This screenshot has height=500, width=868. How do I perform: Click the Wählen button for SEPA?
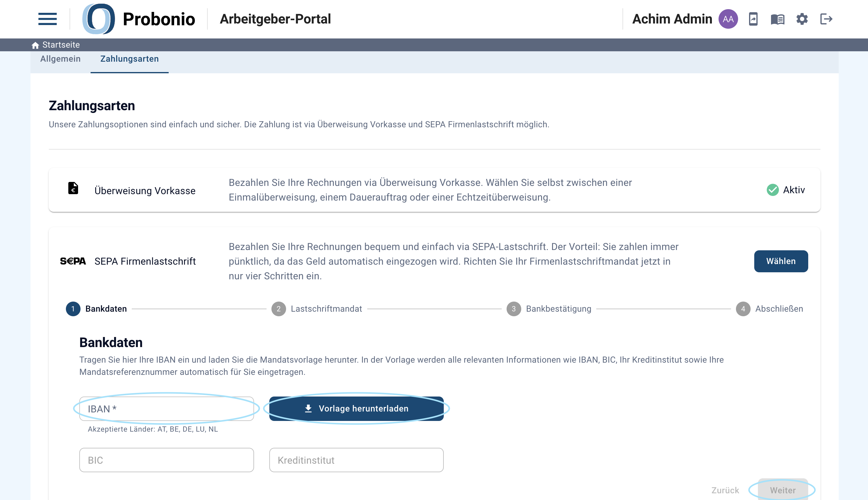point(781,261)
